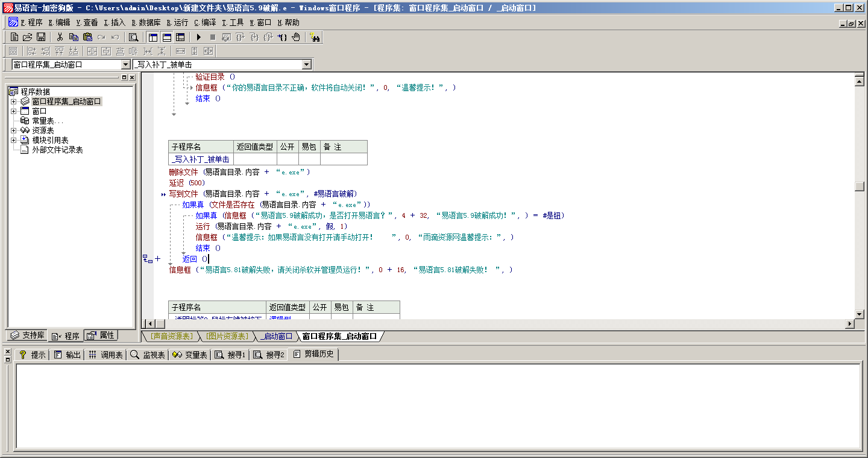Select 外部文件记录表 tree item
This screenshot has height=458, width=868.
pos(57,150)
